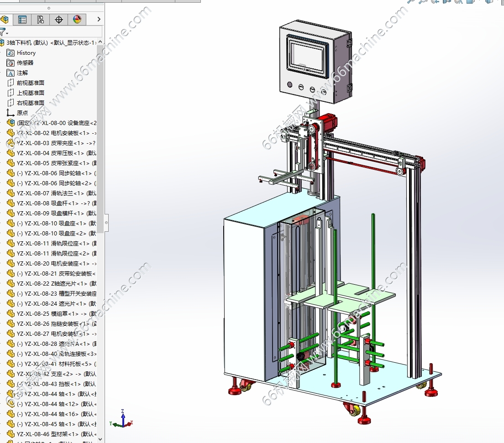Click the part icon of 同步轮轴<1>

(x=10, y=173)
